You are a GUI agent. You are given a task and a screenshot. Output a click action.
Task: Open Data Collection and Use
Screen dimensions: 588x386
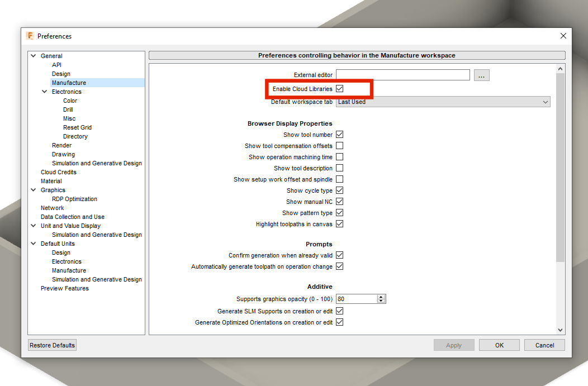point(73,217)
